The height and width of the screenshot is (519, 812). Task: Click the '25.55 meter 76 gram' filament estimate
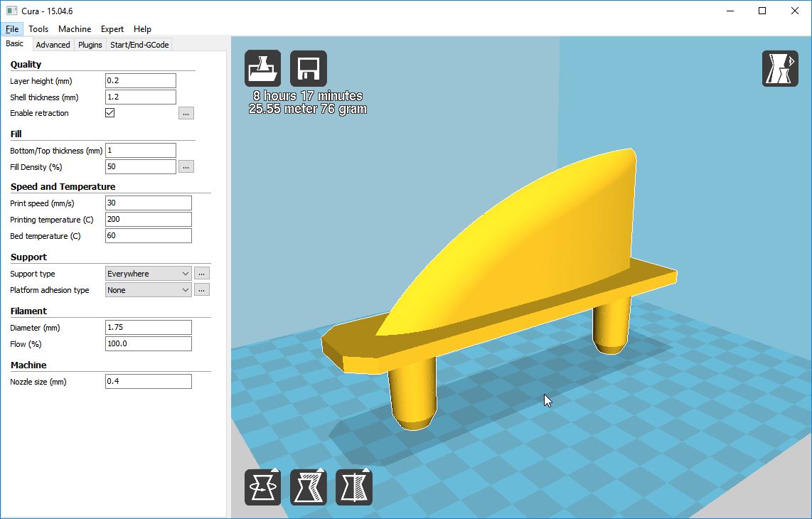pos(308,109)
